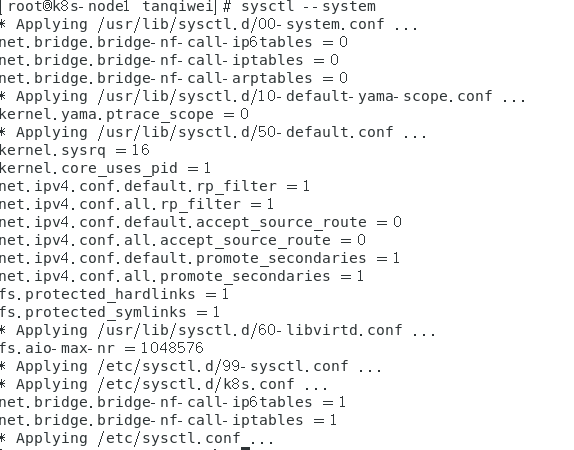This screenshot has height=450, width=574.
Task: Click the net.ipv4.conf.default.promote_secondaries line
Action: tap(200, 258)
